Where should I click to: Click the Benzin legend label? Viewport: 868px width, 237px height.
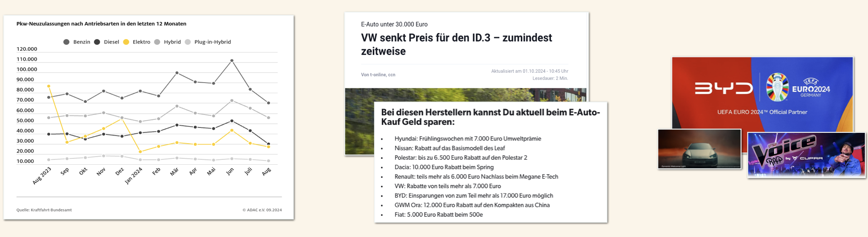point(82,42)
